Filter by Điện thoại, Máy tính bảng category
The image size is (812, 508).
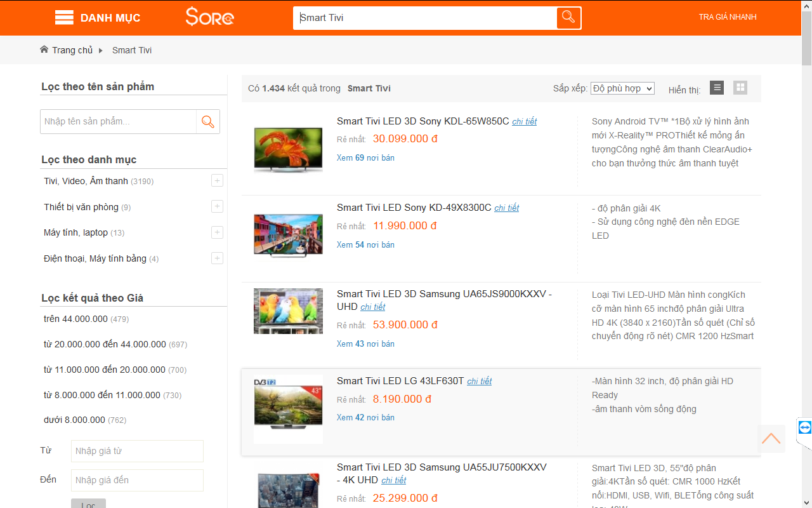95,258
